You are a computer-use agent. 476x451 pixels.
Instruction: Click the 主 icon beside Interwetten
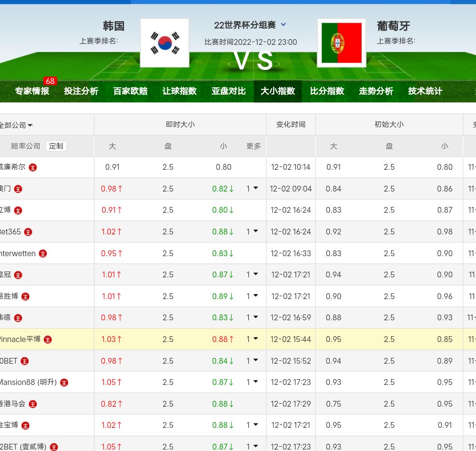[43, 253]
